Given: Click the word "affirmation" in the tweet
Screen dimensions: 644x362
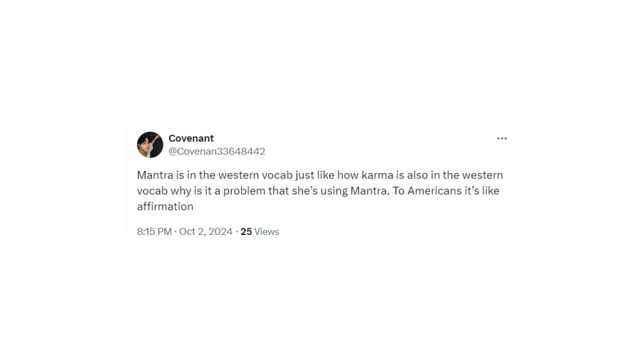Looking at the screenshot, I should point(165,207).
